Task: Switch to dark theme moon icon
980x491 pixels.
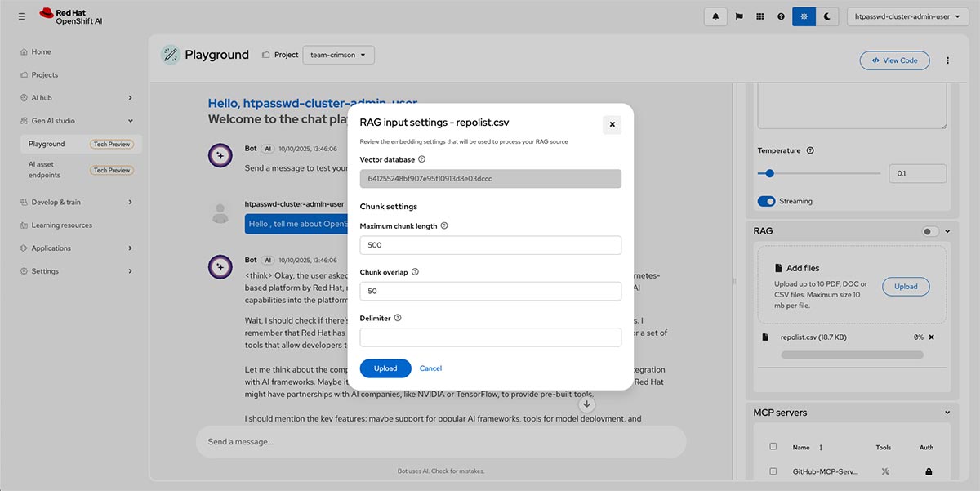Action: coord(826,16)
